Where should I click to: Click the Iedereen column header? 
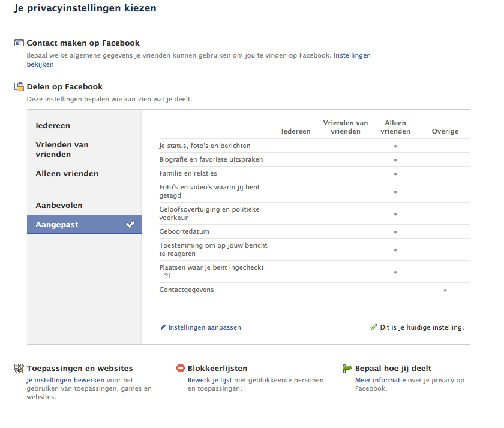[x=296, y=131]
